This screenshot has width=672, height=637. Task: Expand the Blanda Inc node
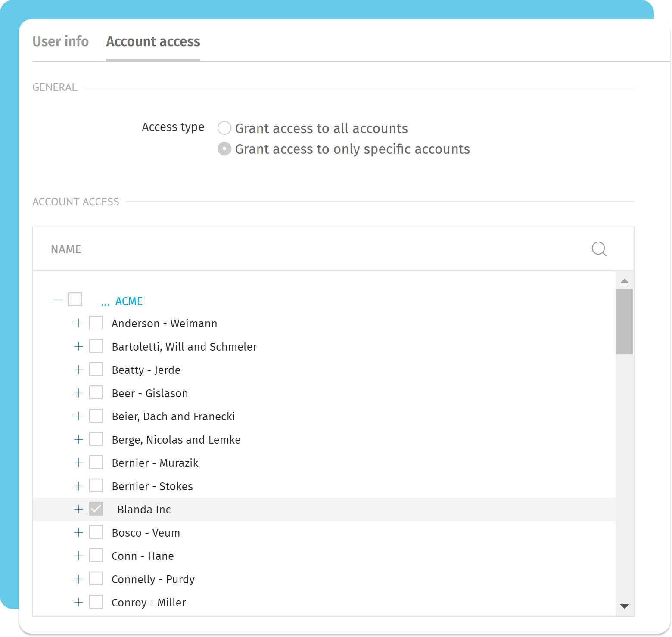click(78, 509)
